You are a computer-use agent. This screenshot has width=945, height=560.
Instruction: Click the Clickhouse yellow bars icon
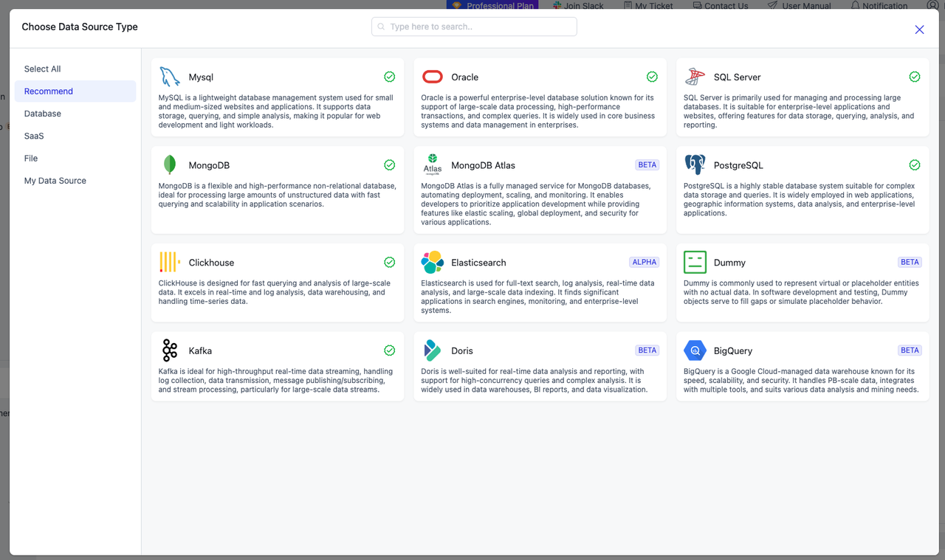(170, 262)
